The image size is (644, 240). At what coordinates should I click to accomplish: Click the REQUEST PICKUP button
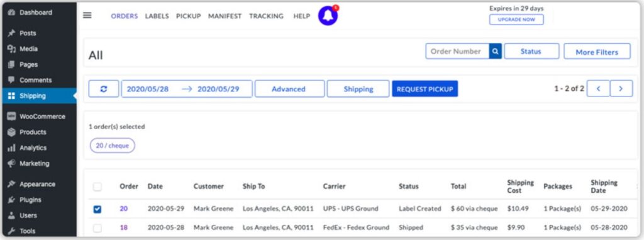[425, 89]
